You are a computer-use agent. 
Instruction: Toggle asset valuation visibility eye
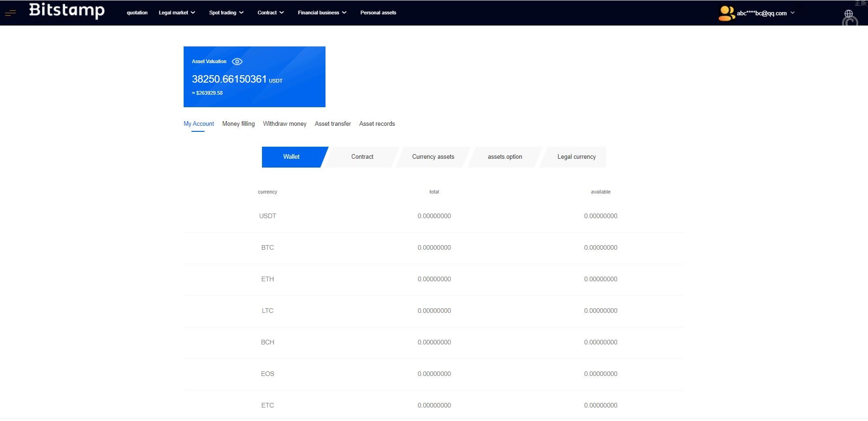tap(237, 62)
